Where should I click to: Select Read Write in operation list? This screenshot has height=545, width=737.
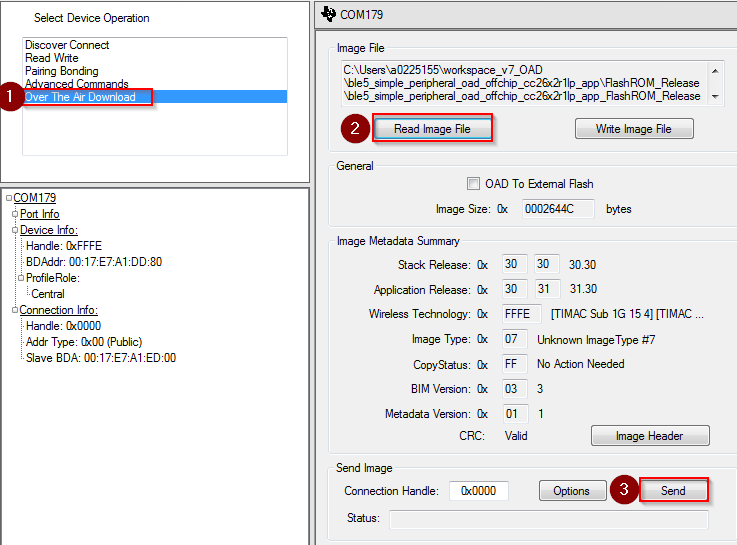pos(51,58)
